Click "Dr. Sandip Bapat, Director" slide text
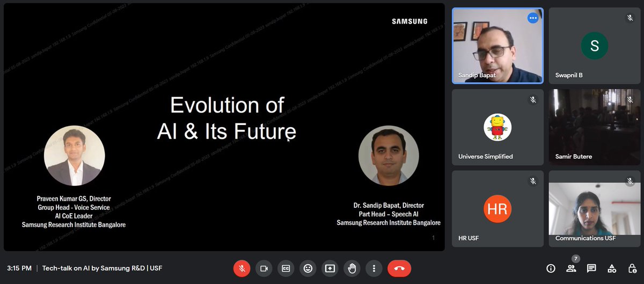 click(389, 205)
